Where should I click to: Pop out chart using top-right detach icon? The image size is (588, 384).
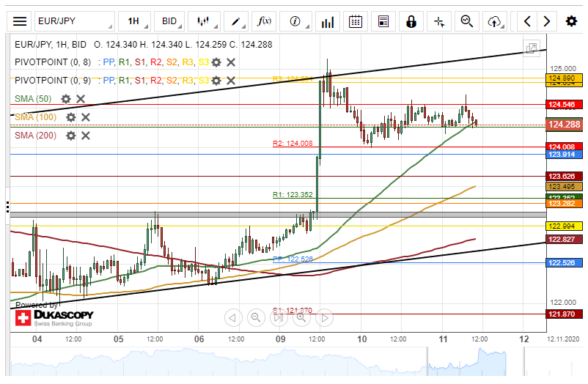click(532, 48)
